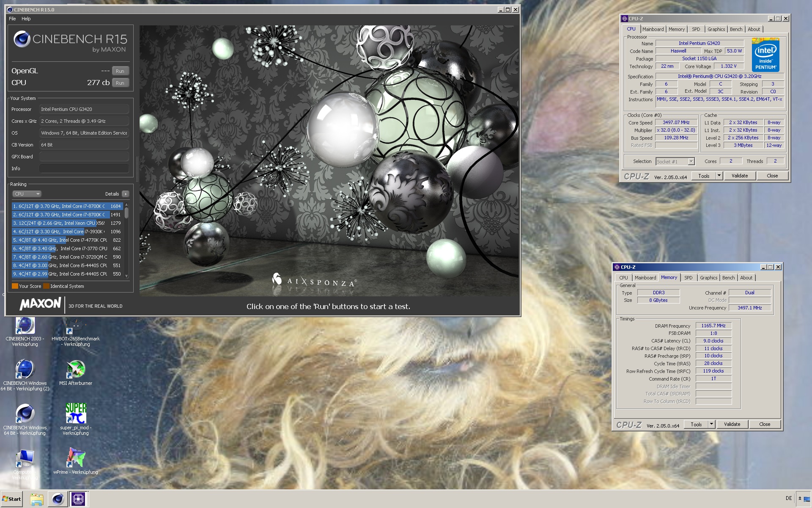Switch to Memory tab in upper CPU-Z
812x508 pixels.
click(677, 29)
